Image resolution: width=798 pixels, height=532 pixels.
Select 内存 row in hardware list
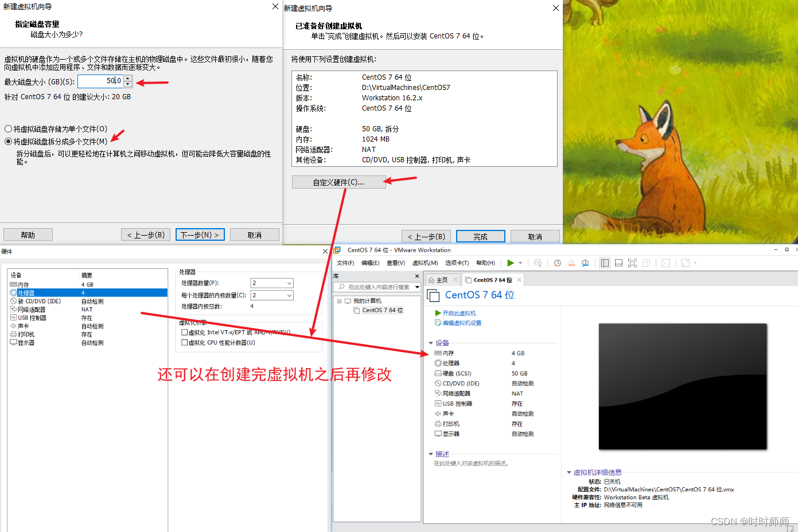point(88,284)
